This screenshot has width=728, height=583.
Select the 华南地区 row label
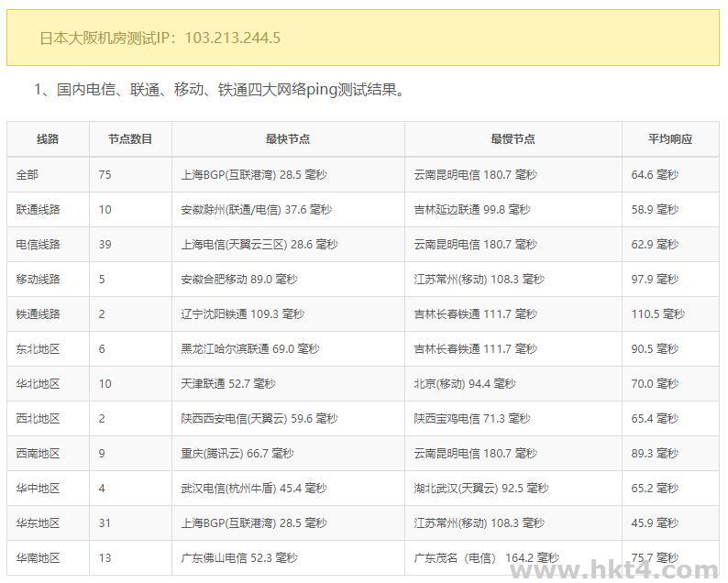click(39, 557)
